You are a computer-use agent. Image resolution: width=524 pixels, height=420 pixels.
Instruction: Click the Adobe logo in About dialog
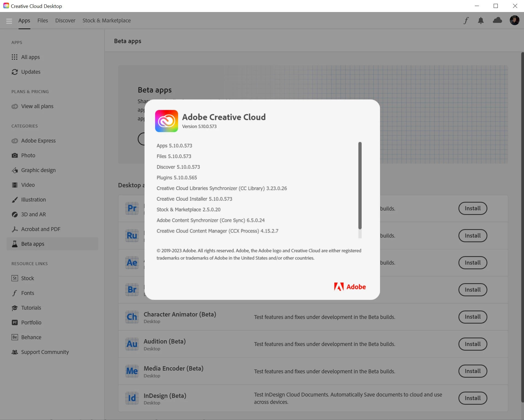point(350,287)
